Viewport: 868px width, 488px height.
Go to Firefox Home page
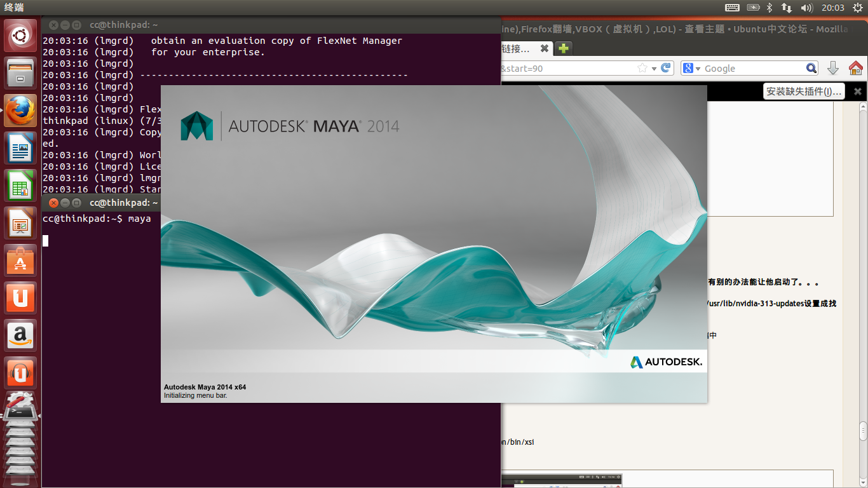click(856, 68)
